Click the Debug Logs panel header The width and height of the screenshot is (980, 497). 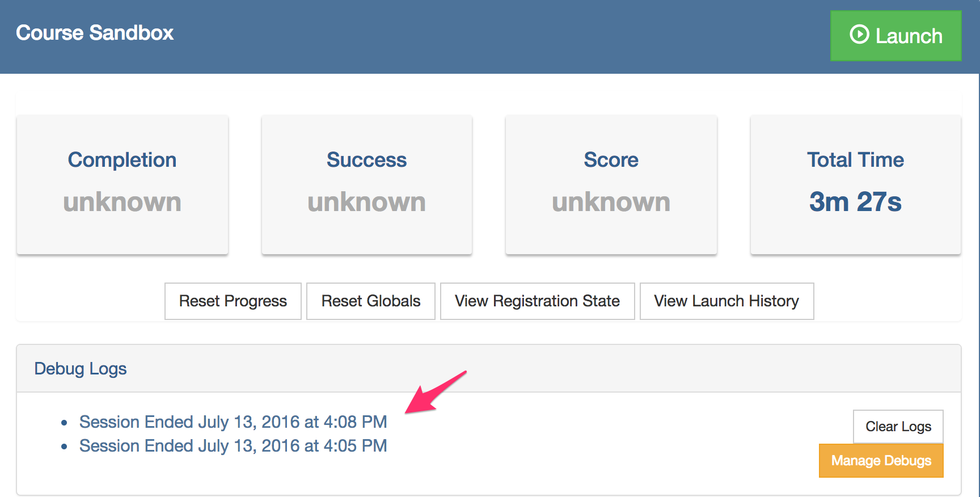(81, 369)
